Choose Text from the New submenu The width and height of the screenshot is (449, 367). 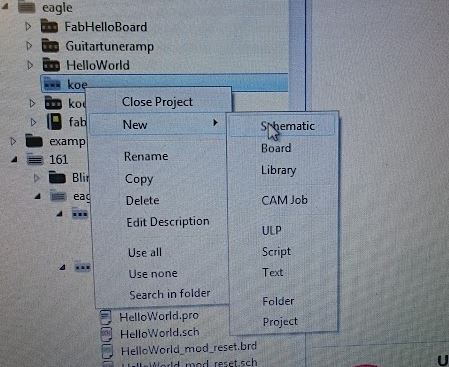click(x=273, y=272)
